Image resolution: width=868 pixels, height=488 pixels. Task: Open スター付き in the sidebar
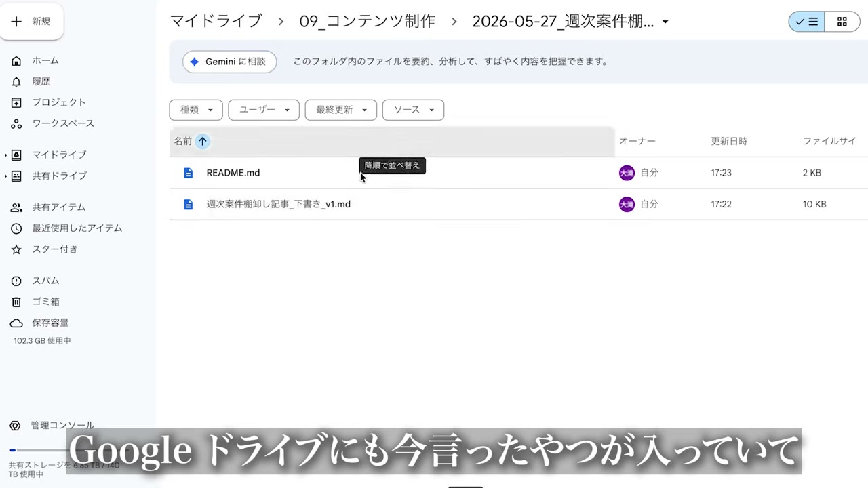pos(55,249)
